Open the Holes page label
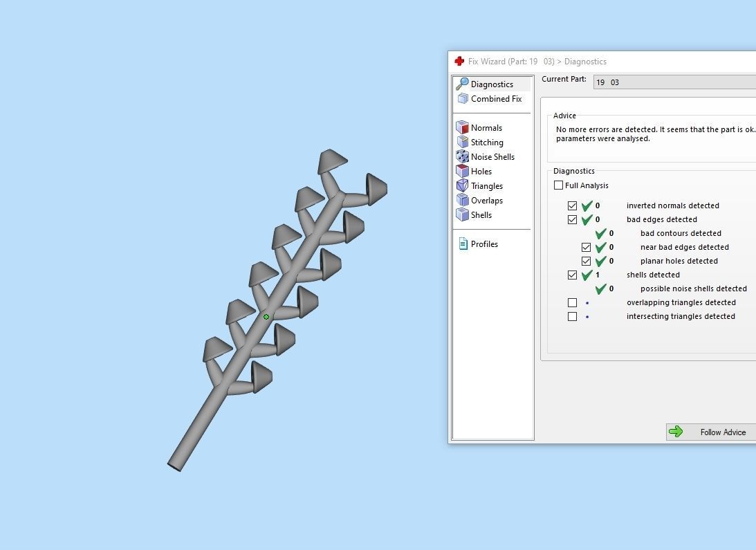756x550 pixels. point(481,172)
